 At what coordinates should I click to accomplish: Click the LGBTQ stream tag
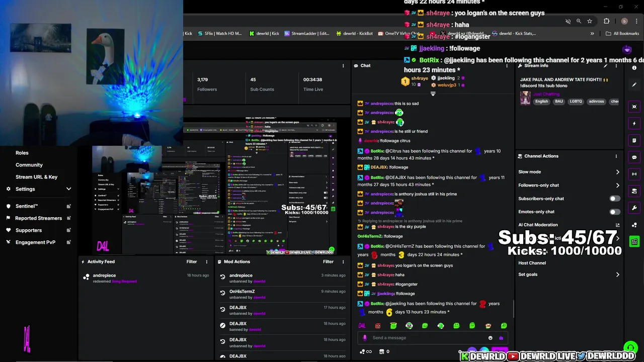(x=576, y=102)
